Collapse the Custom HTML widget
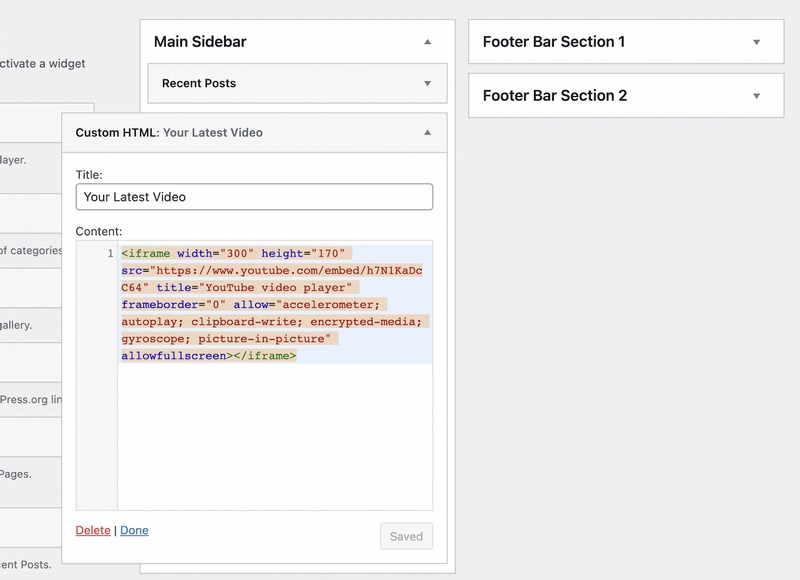 (426, 131)
